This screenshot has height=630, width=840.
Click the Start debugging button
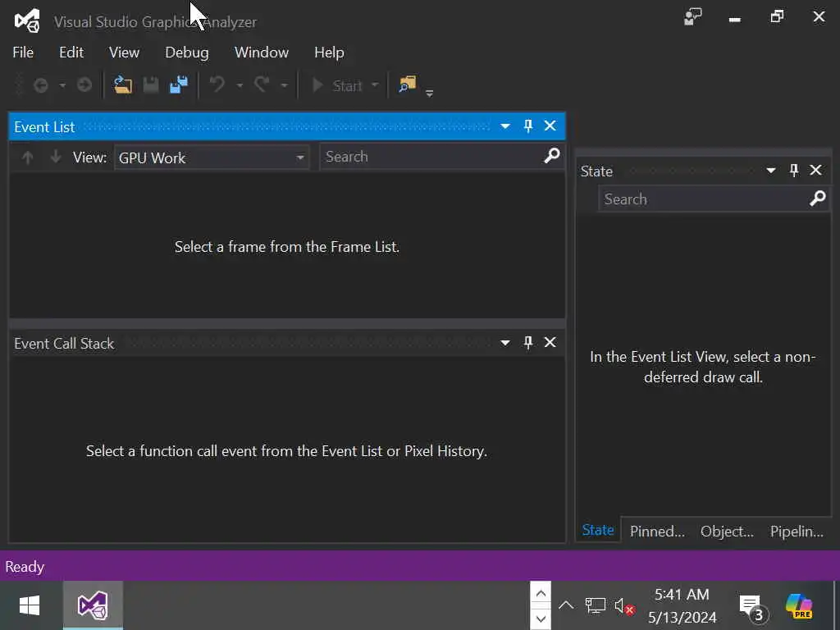[337, 85]
